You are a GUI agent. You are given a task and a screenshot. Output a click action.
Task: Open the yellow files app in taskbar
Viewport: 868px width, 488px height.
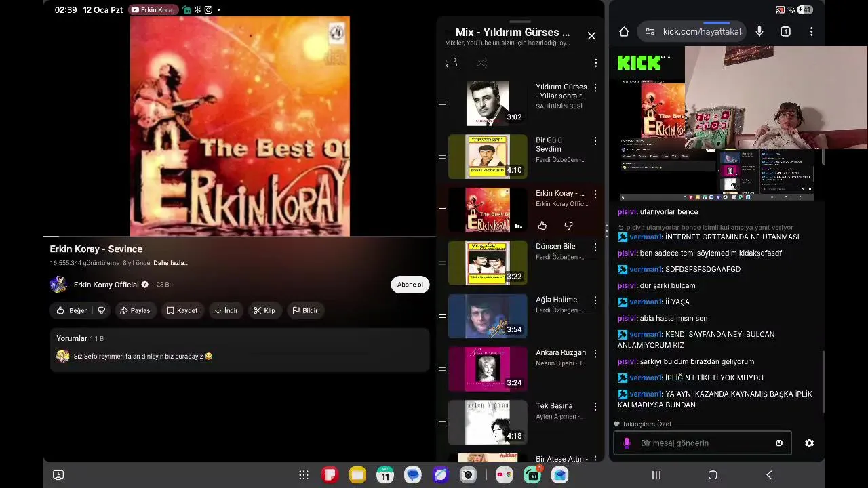tap(357, 475)
